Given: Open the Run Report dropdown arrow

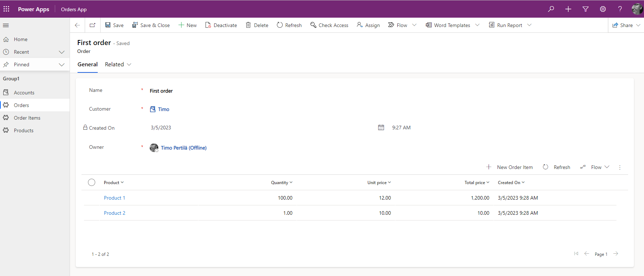Looking at the screenshot, I should pos(529,25).
